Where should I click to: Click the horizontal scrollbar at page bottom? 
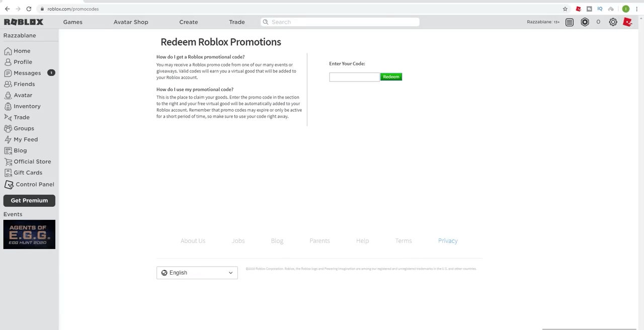click(x=589, y=329)
